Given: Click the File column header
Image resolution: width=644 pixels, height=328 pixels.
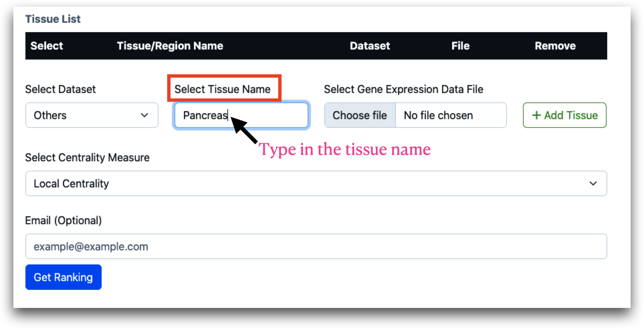Looking at the screenshot, I should click(x=460, y=46).
